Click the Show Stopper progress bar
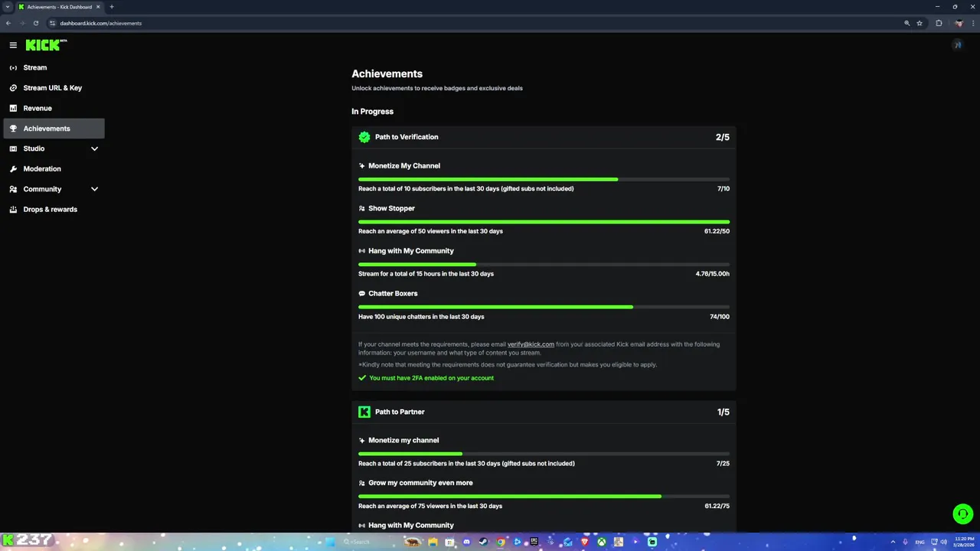The height and width of the screenshot is (551, 980). coord(544,222)
